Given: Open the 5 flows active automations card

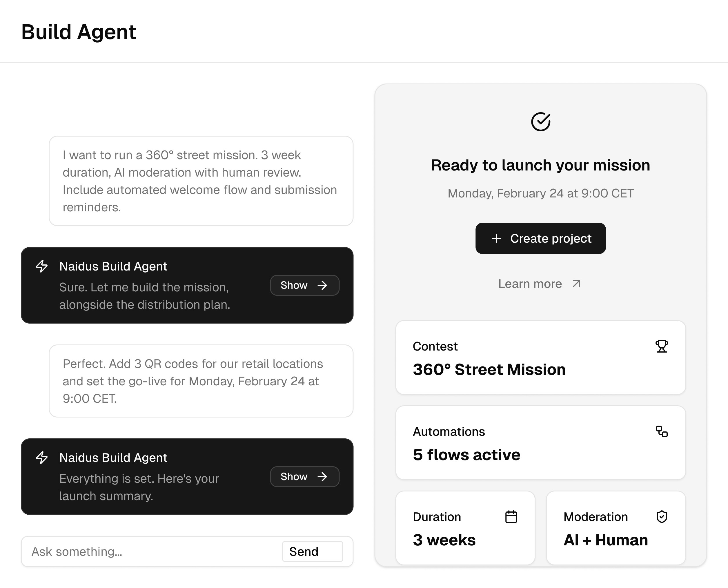Looking at the screenshot, I should pos(540,443).
